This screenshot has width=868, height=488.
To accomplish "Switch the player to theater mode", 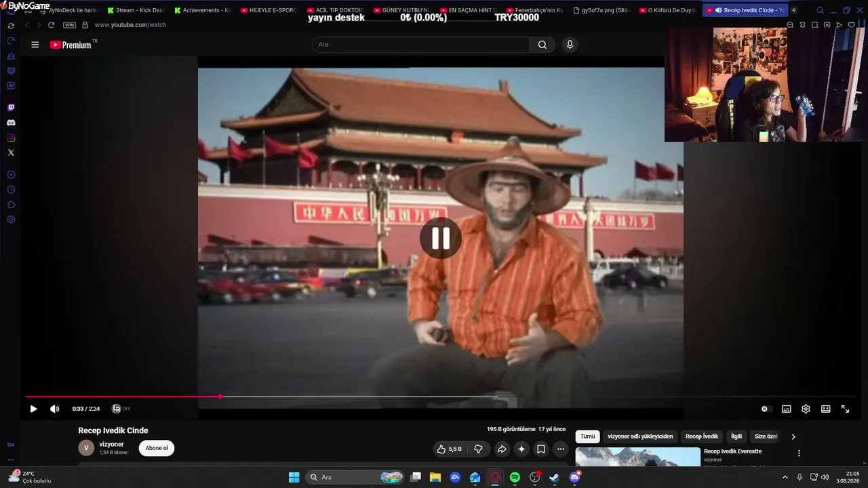I will [x=825, y=409].
